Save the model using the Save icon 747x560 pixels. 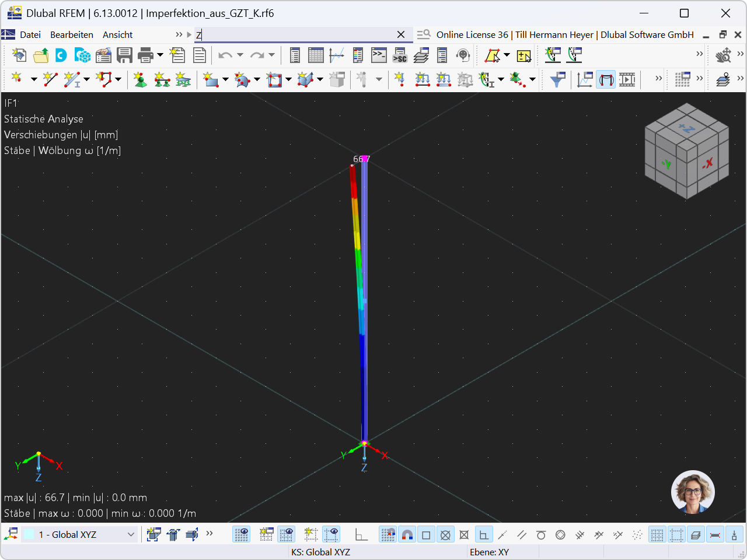click(x=124, y=55)
